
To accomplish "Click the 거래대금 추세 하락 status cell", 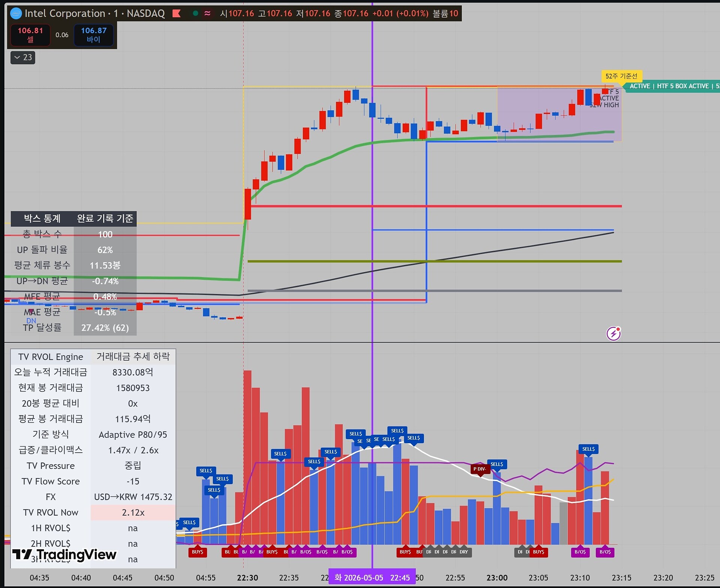I will pyautogui.click(x=133, y=357).
